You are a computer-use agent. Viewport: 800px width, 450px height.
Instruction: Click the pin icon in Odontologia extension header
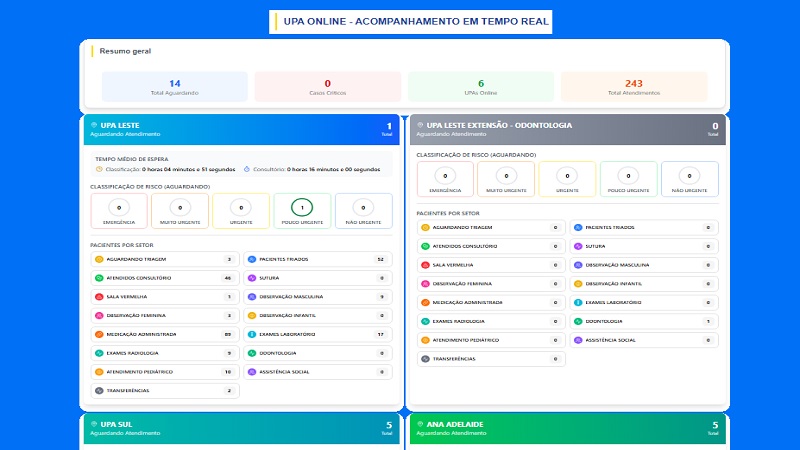tap(420, 125)
